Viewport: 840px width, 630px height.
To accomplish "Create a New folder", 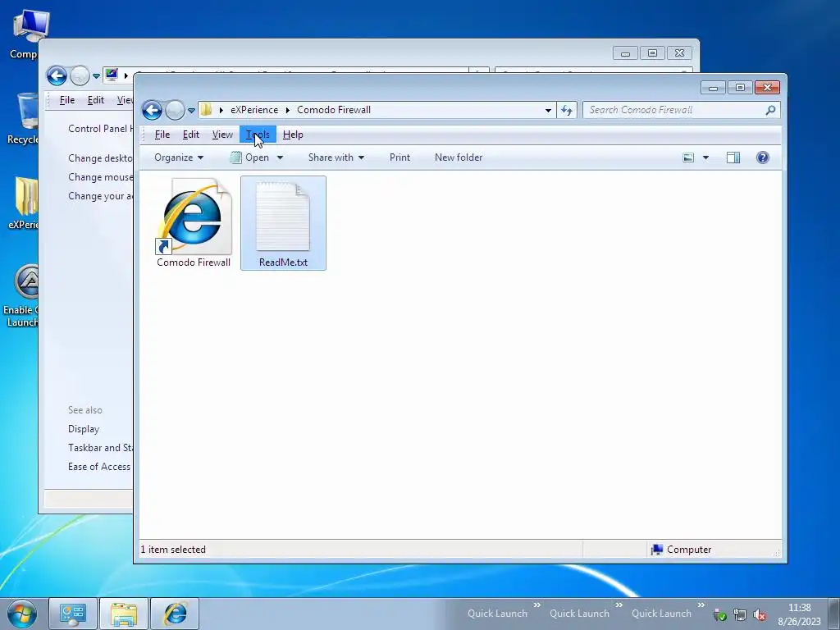I will click(x=459, y=157).
